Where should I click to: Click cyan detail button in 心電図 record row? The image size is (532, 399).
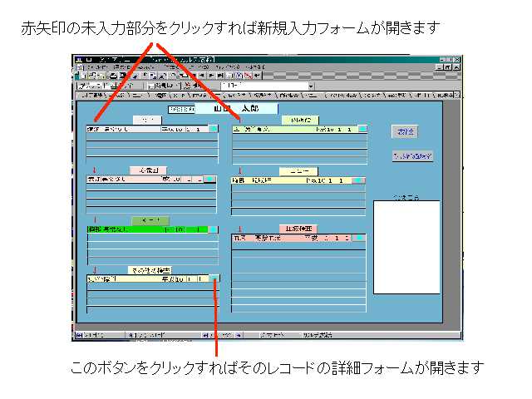click(210, 180)
